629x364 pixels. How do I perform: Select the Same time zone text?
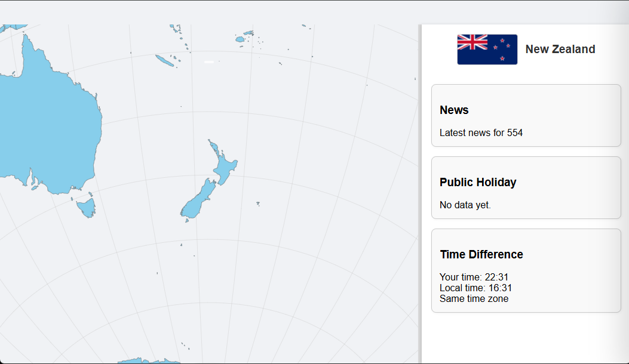[x=474, y=298]
